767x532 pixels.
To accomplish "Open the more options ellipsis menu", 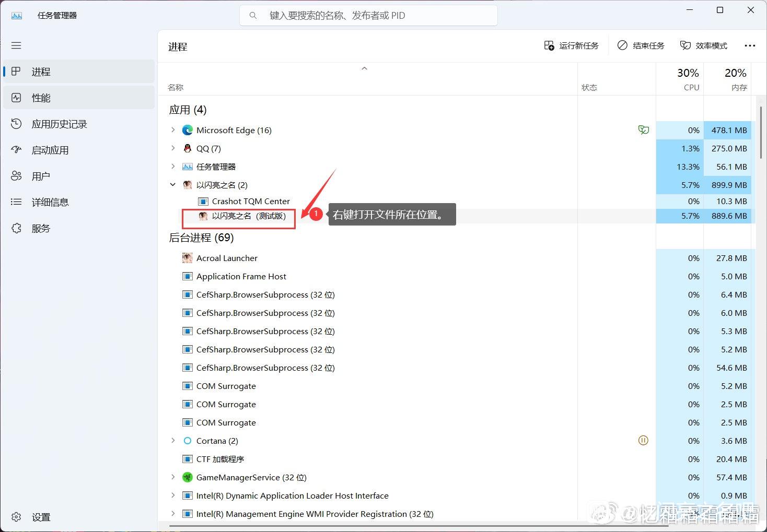I will point(750,46).
